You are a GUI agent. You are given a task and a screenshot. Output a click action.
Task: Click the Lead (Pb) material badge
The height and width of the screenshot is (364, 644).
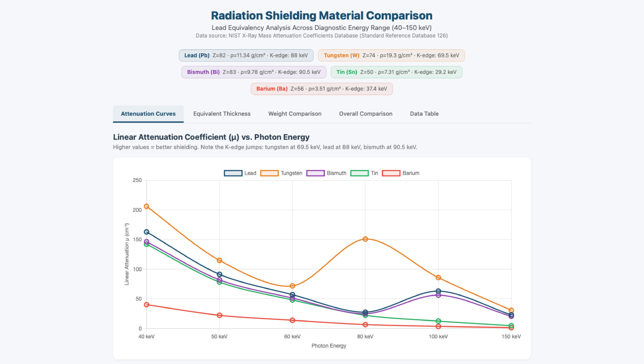[246, 55]
